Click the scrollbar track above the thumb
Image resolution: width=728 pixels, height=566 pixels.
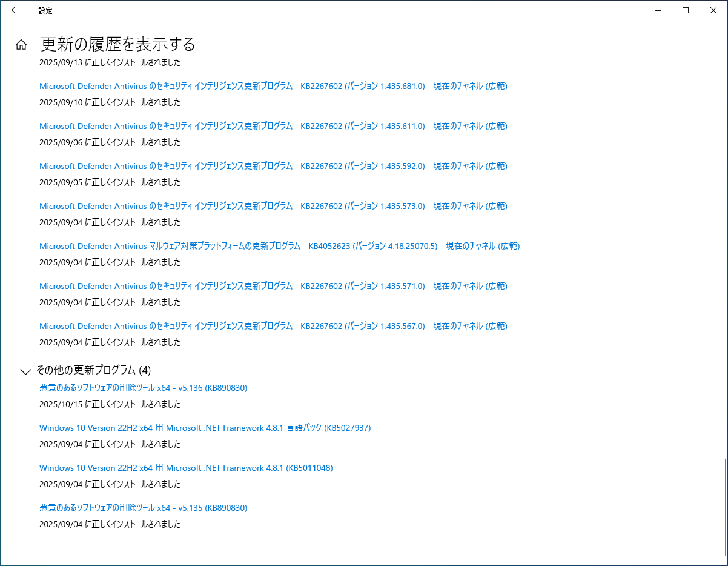(724, 242)
